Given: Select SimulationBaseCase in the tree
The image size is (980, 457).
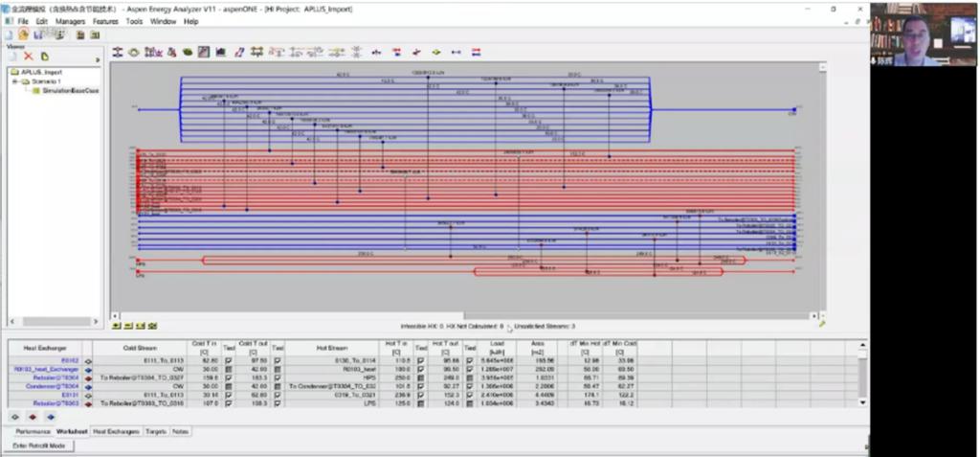Looking at the screenshot, I should (x=69, y=90).
